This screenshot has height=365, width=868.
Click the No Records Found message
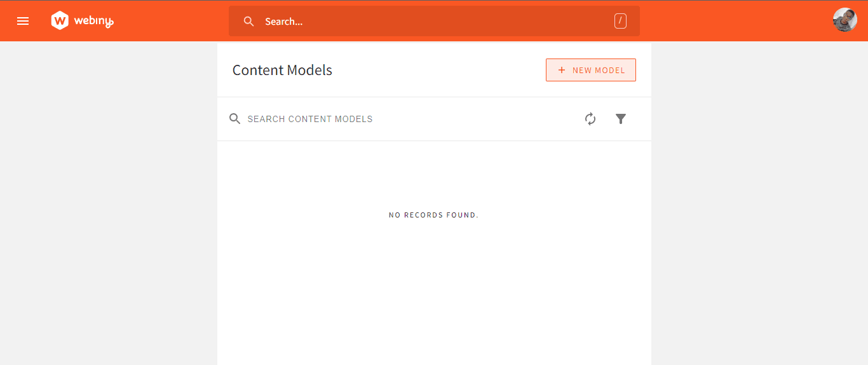pyautogui.click(x=434, y=215)
